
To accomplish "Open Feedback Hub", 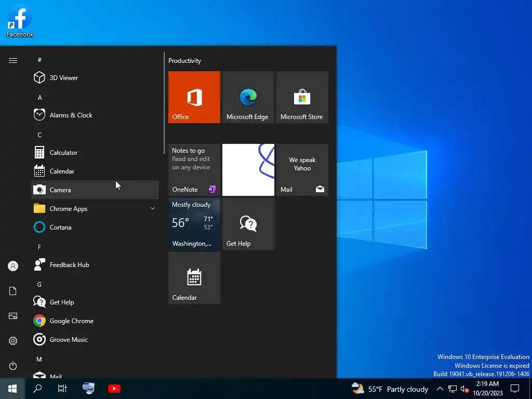I will (x=95, y=264).
